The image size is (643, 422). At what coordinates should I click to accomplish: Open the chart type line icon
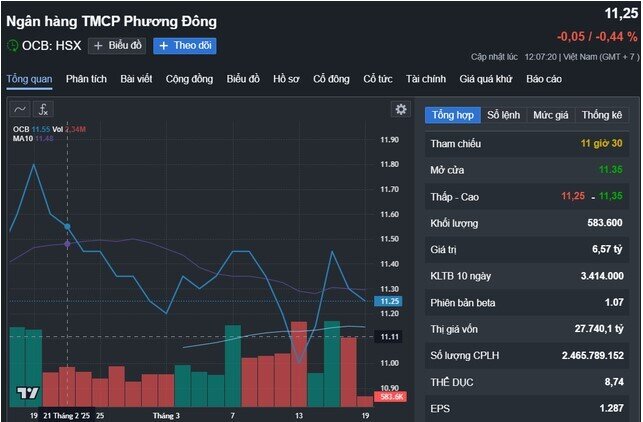pos(20,109)
